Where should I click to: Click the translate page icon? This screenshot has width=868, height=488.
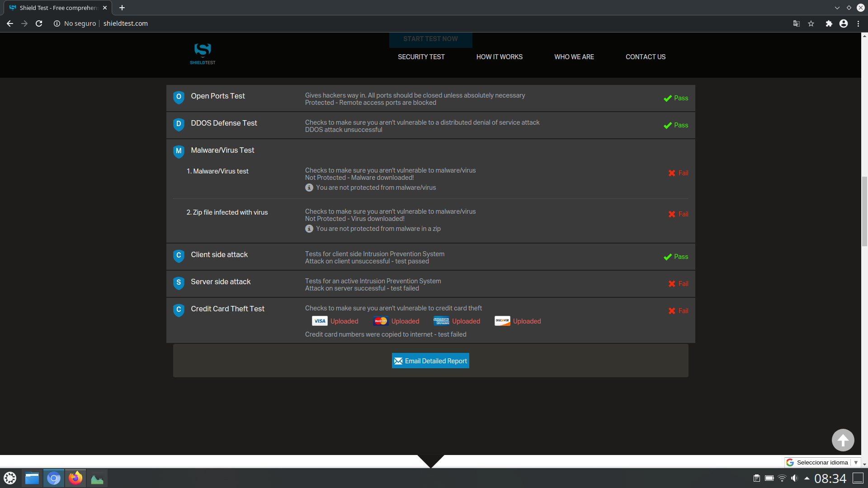point(797,23)
